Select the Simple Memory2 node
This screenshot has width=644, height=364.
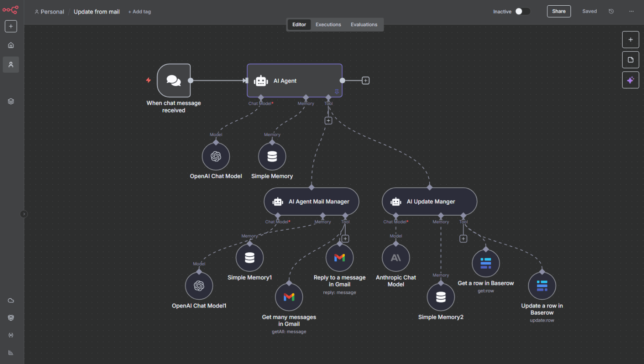pos(441,297)
